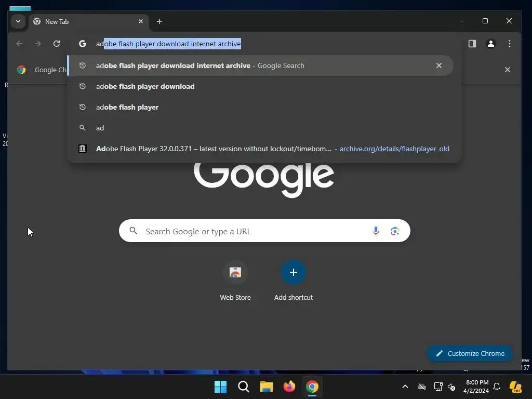Open Google Lens image search
The height and width of the screenshot is (399, 532).
tap(395, 231)
